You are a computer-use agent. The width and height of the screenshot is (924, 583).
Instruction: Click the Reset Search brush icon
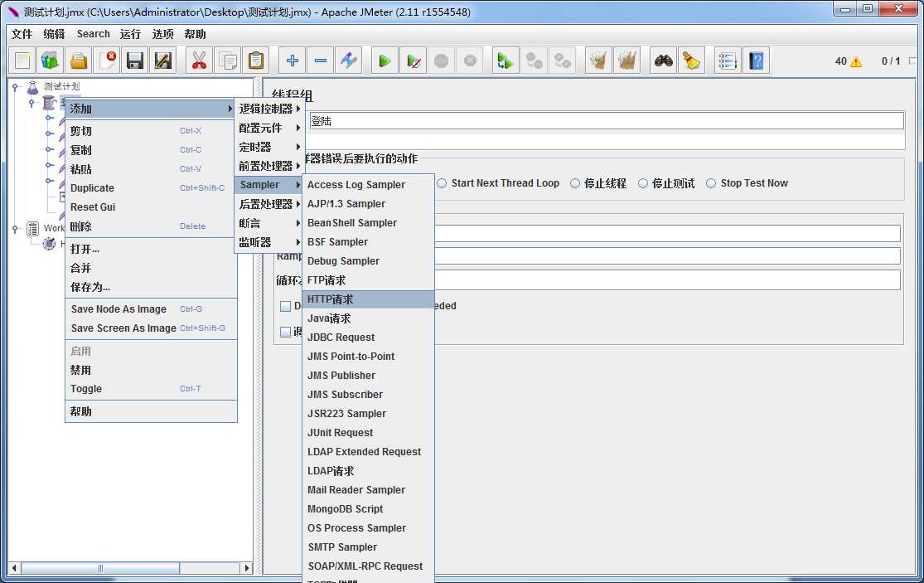pyautogui.click(x=691, y=61)
